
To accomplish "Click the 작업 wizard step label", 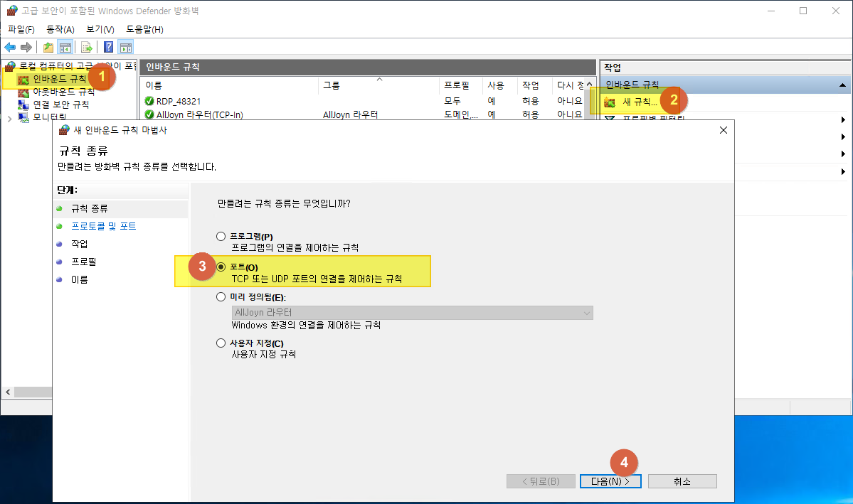I will 80,244.
